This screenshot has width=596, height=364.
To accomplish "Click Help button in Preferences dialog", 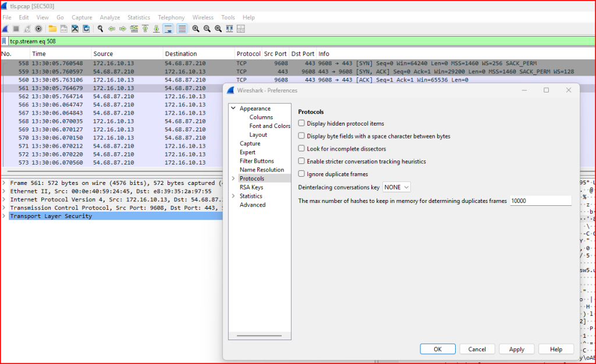I will 556,349.
